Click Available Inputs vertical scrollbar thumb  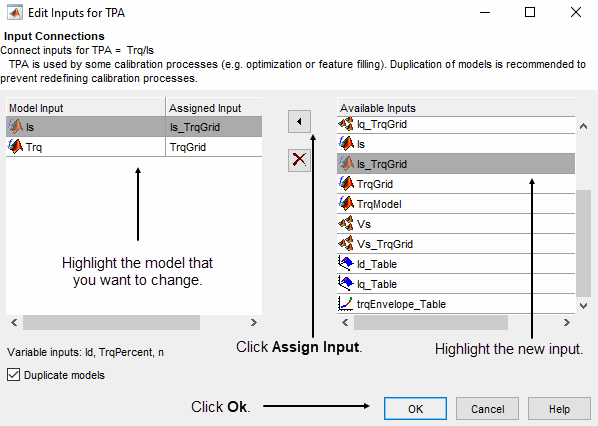(583, 243)
